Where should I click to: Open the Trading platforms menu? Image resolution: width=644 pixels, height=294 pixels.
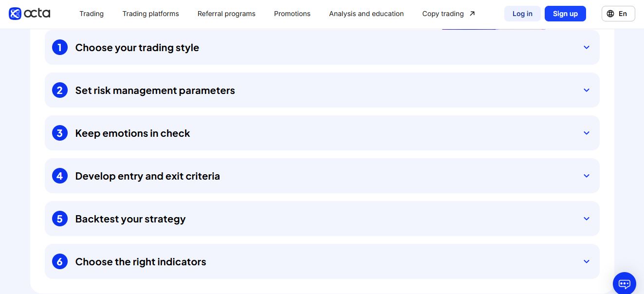pos(150,14)
